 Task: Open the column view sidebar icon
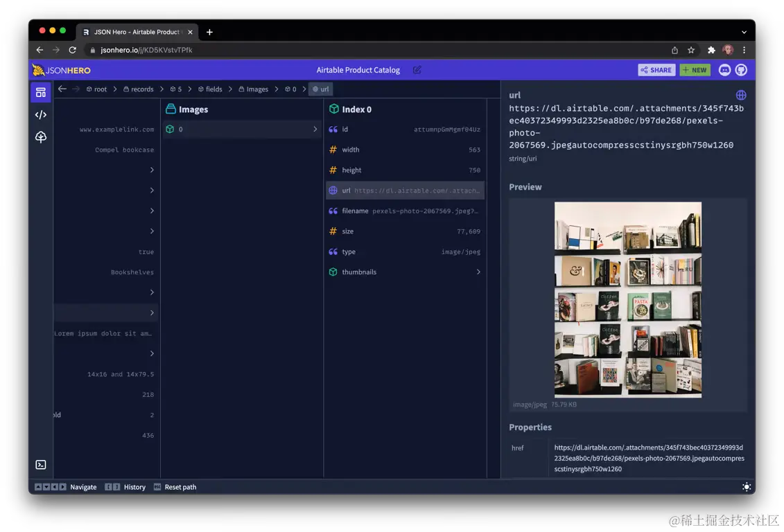coord(41,92)
